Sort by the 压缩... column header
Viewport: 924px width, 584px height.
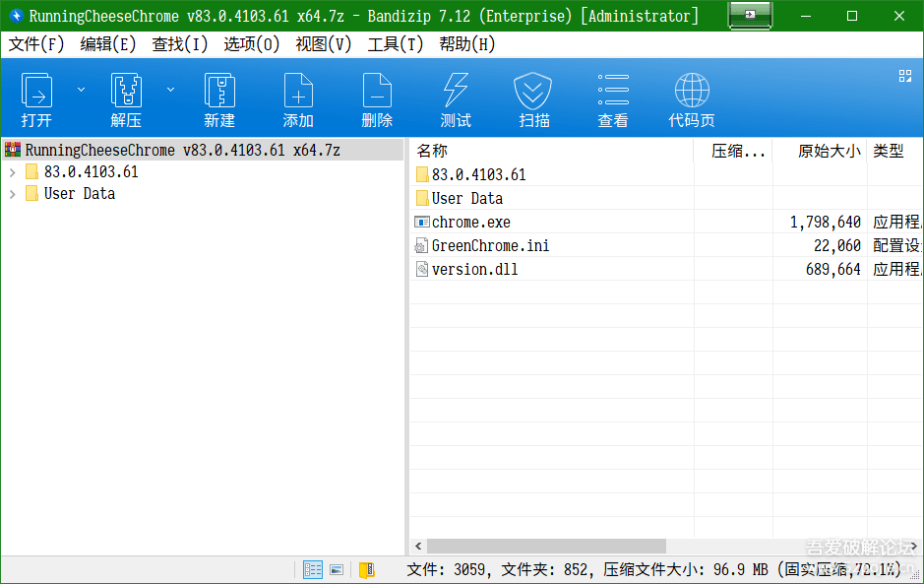point(733,151)
